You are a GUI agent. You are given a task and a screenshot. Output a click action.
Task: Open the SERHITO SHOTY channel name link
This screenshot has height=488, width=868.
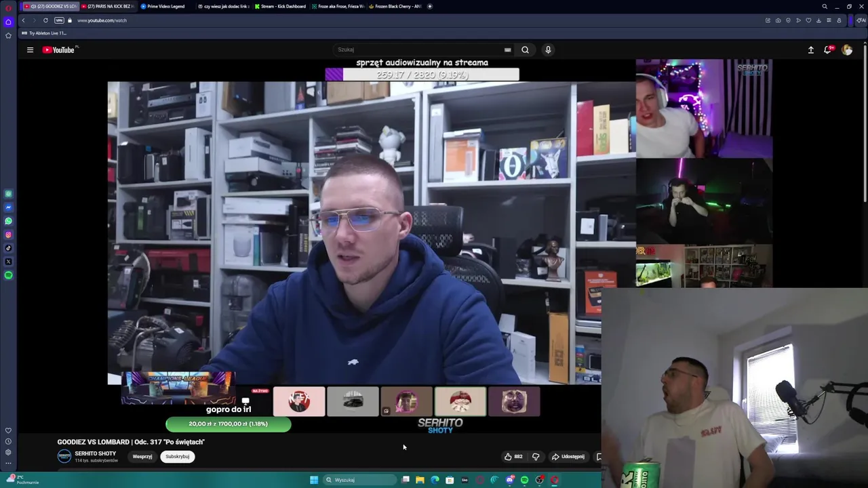(x=95, y=453)
